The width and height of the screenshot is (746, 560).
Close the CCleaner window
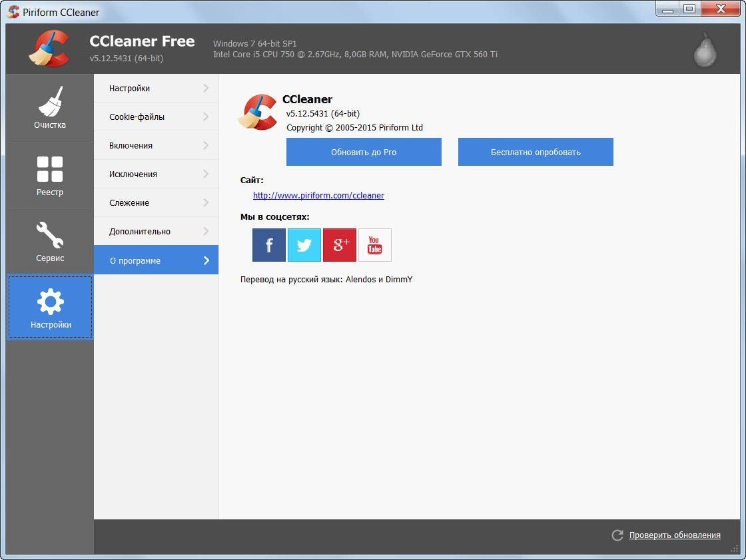pyautogui.click(x=720, y=9)
